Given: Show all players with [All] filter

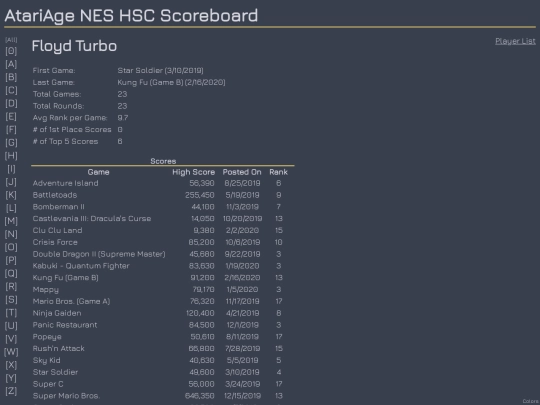Looking at the screenshot, I should (x=11, y=40).
